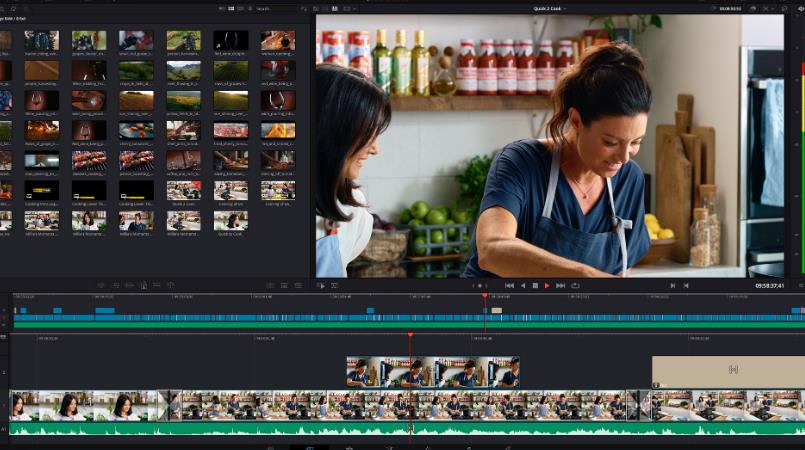This screenshot has height=450, width=805.
Task: Select the green audio waveform track
Action: [407, 428]
